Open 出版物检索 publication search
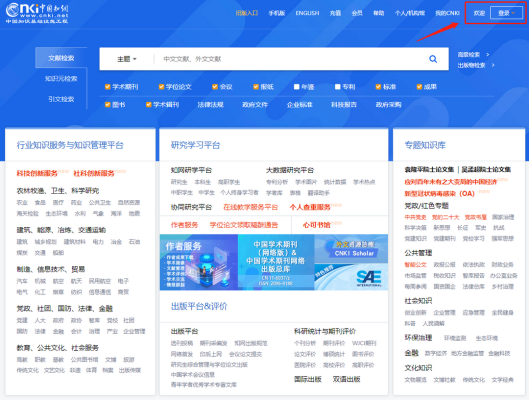This screenshot has width=529, height=400. [x=471, y=65]
